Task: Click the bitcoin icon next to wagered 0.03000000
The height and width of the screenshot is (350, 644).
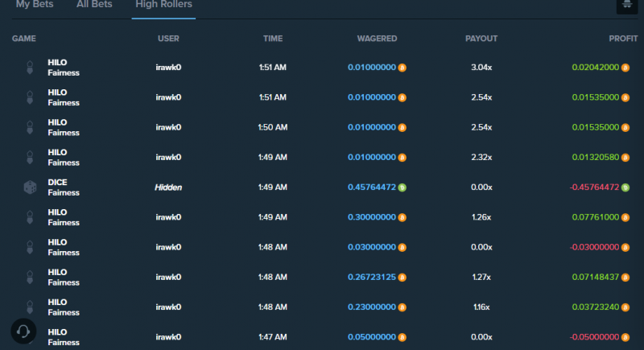Action: 402,248
